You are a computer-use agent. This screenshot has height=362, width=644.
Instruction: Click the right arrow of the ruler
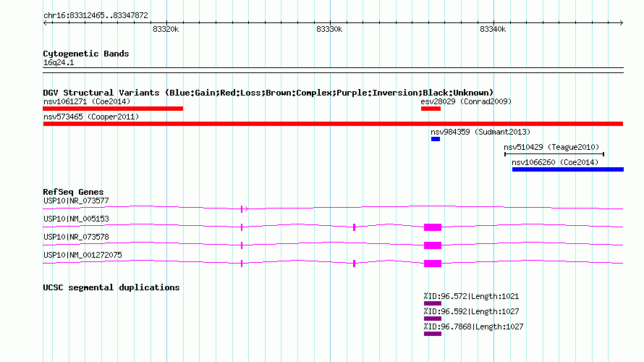(622, 22)
